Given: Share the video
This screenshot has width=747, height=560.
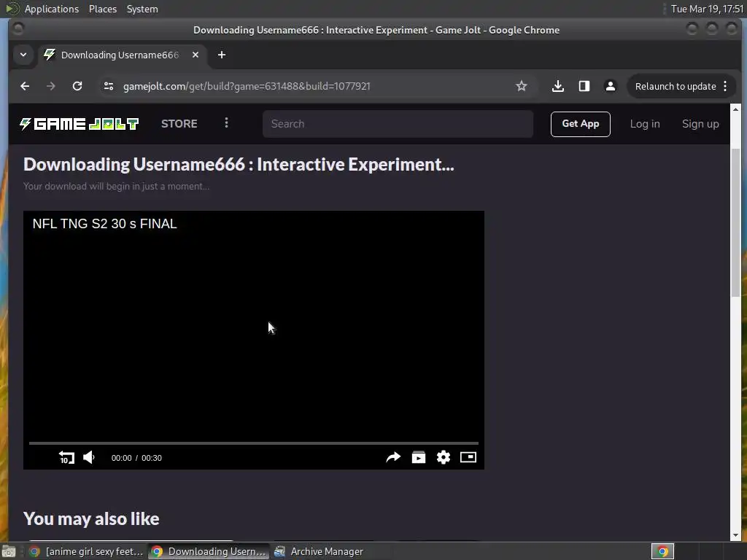Looking at the screenshot, I should 393,458.
